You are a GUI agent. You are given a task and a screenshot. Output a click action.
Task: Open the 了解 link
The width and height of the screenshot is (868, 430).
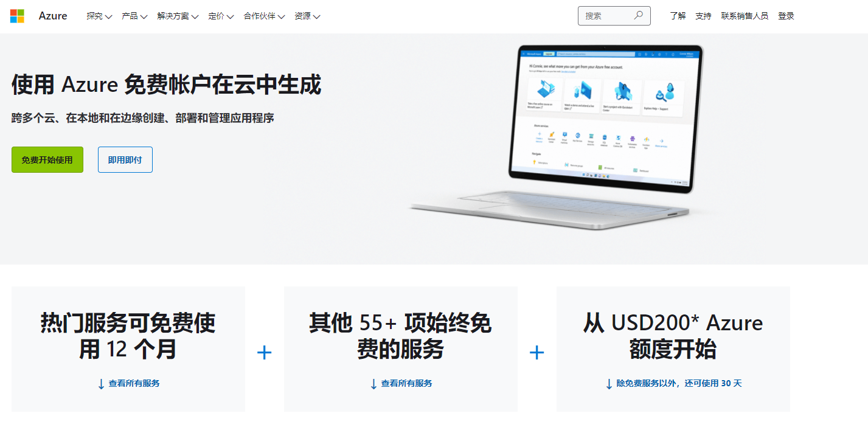tap(678, 16)
